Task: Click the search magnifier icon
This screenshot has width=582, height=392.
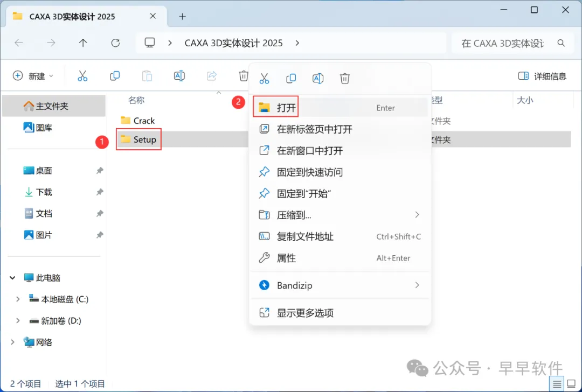Action: 561,43
